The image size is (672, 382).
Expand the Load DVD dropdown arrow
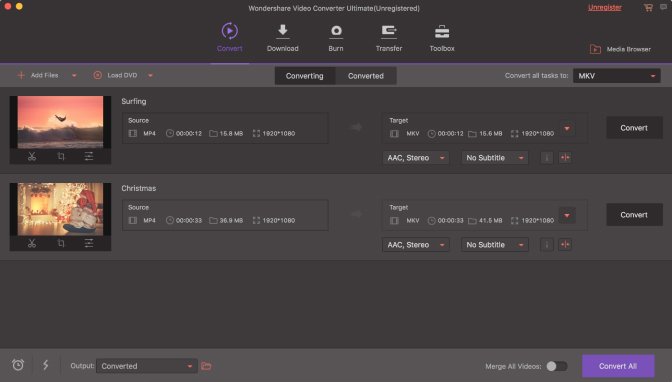(150, 76)
